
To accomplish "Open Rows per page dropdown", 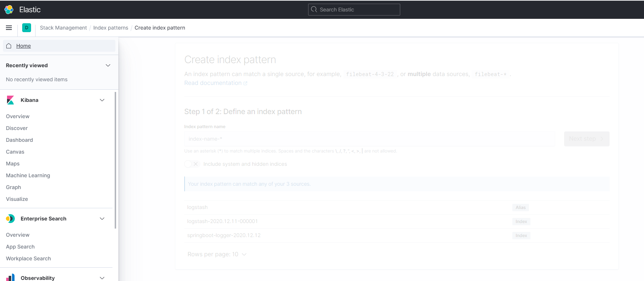I will click(217, 254).
